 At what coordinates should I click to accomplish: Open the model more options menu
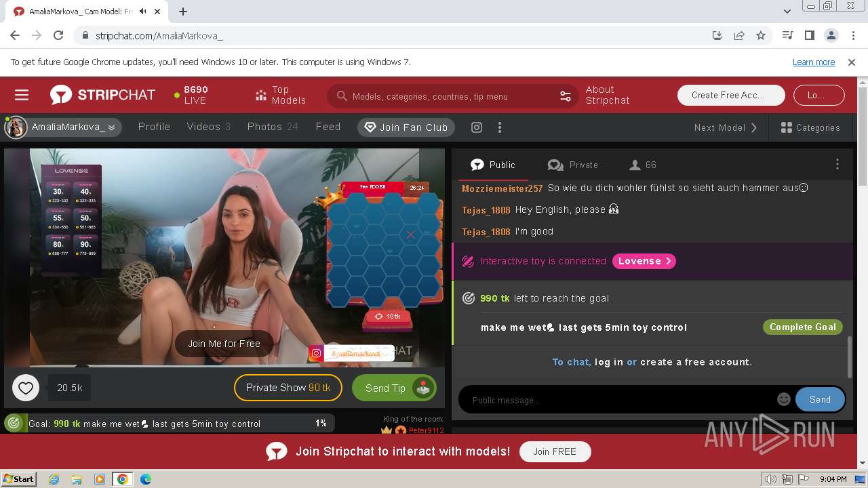500,127
